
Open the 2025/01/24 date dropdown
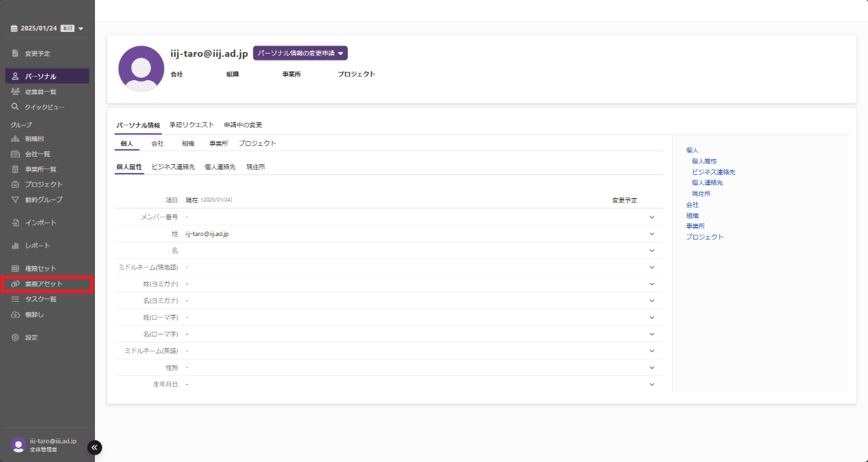[47, 28]
